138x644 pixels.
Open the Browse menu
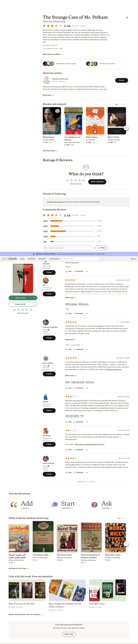click(42, 259)
